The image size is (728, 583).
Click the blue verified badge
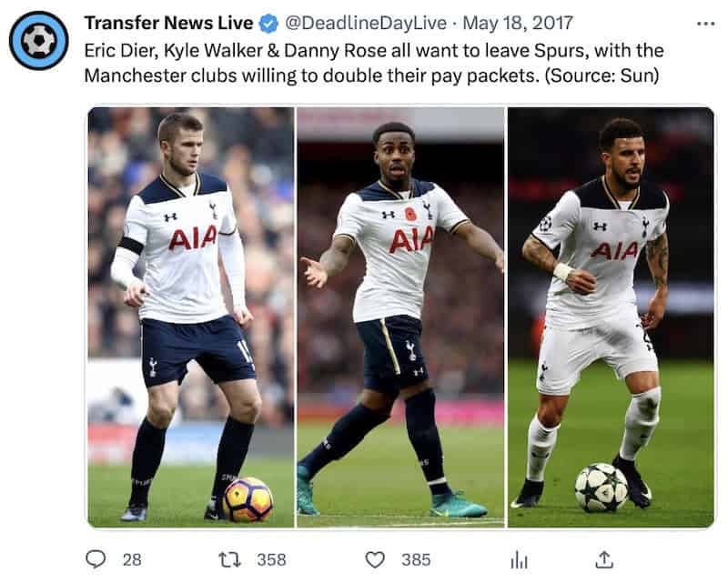pyautogui.click(x=268, y=24)
